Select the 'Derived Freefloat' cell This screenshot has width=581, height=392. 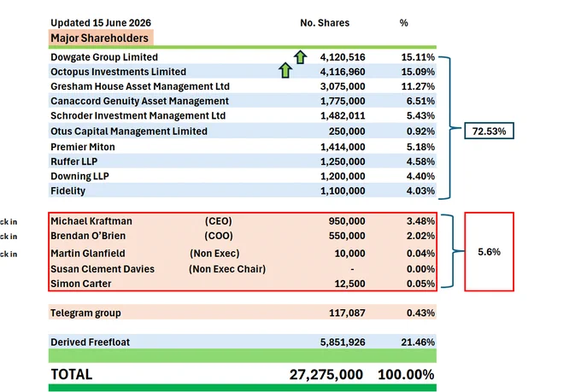click(x=90, y=342)
